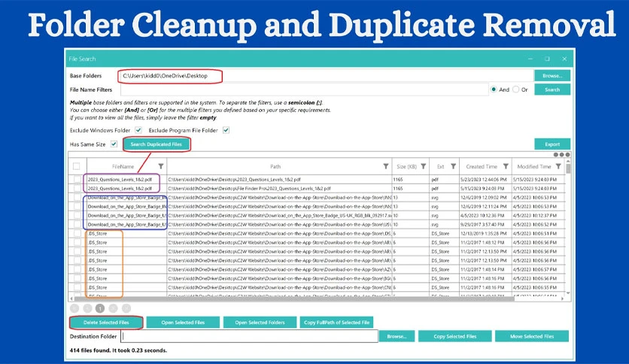629x364 pixels.
Task: Select page 1 in the pager
Action: [100, 308]
